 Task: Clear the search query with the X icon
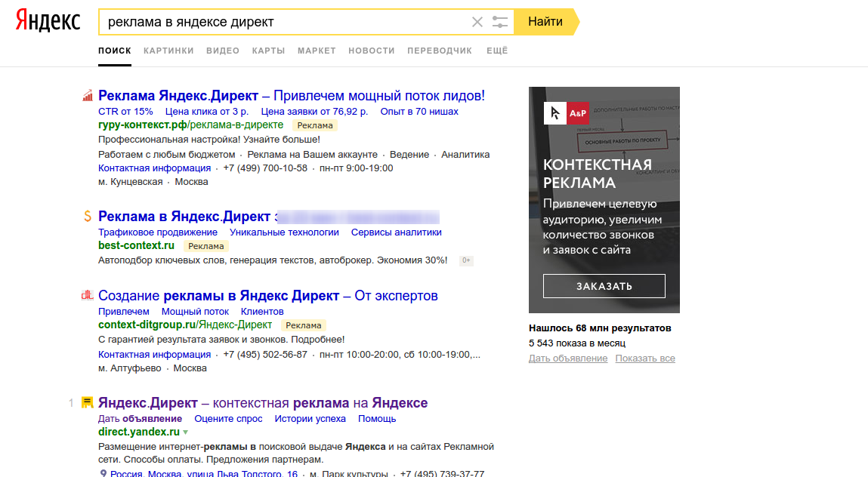coord(477,22)
